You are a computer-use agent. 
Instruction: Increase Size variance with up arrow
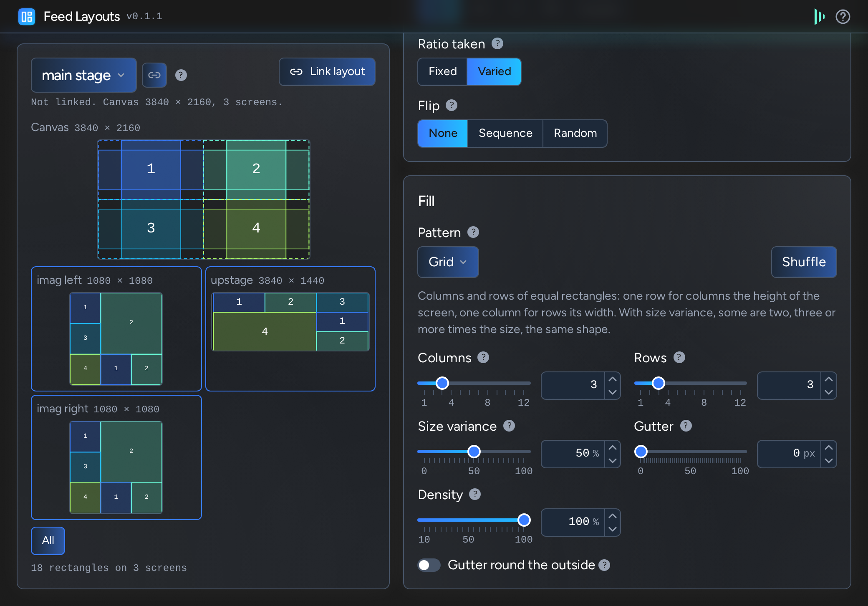pos(613,447)
